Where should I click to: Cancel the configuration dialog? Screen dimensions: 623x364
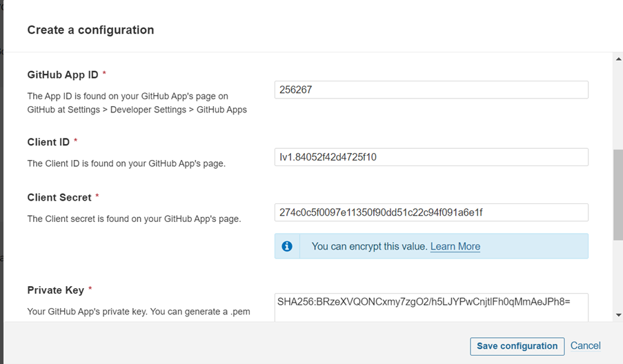click(x=585, y=346)
